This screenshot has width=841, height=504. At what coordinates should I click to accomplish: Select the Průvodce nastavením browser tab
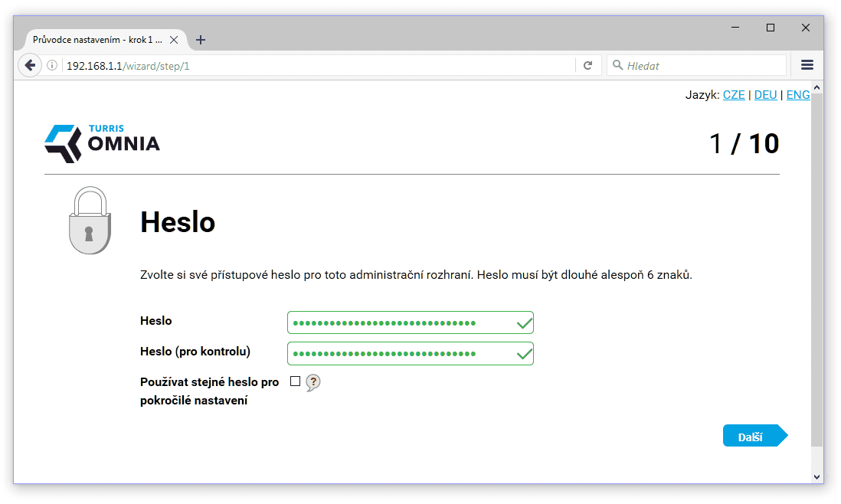pyautogui.click(x=96, y=40)
